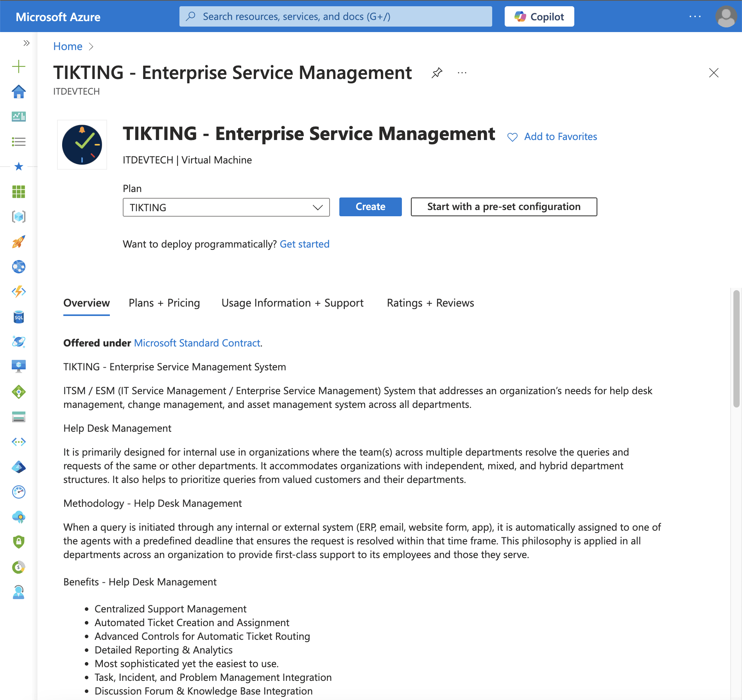Switch to the Plans + Pricing tab
The width and height of the screenshot is (742, 700).
tap(164, 303)
